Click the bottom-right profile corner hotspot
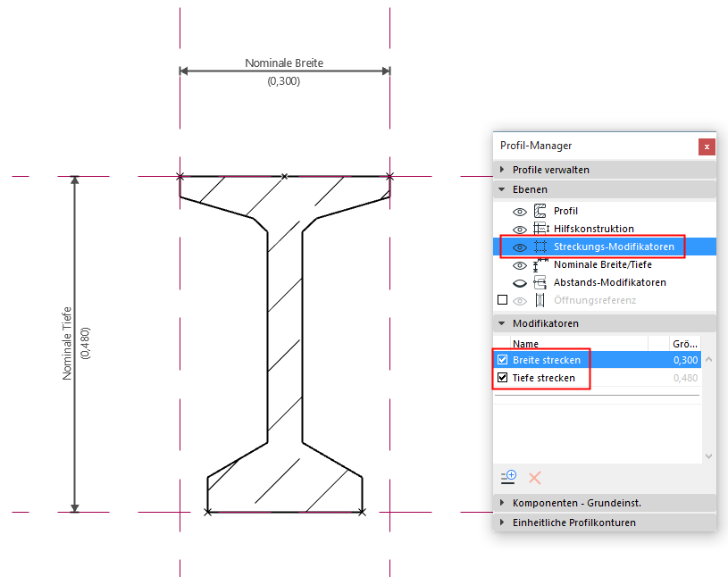Viewport: 728px width, 577px height. click(x=362, y=512)
